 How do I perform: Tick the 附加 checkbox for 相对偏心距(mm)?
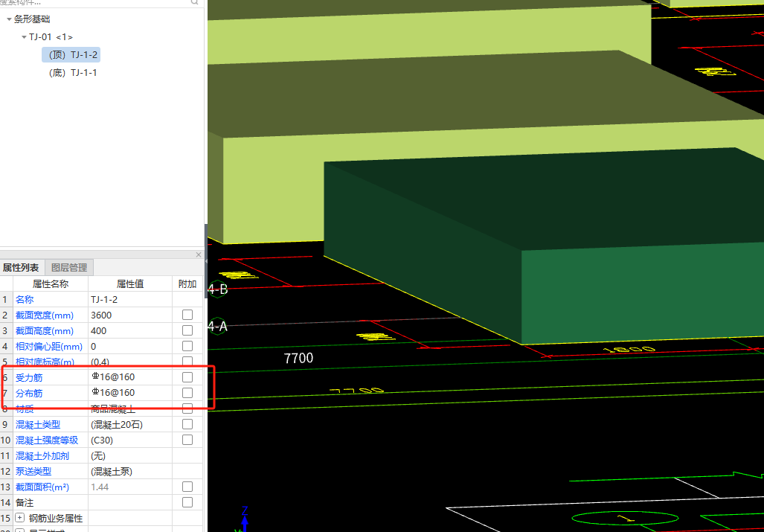click(x=187, y=347)
